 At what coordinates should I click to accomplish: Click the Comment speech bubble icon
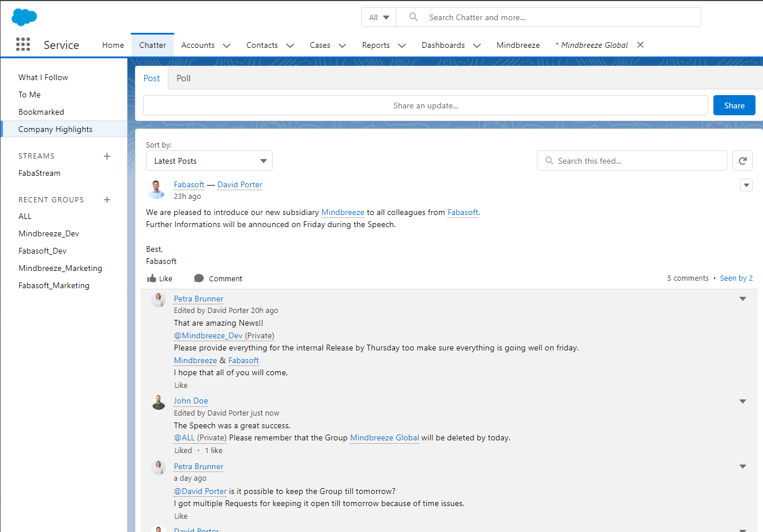pos(199,278)
